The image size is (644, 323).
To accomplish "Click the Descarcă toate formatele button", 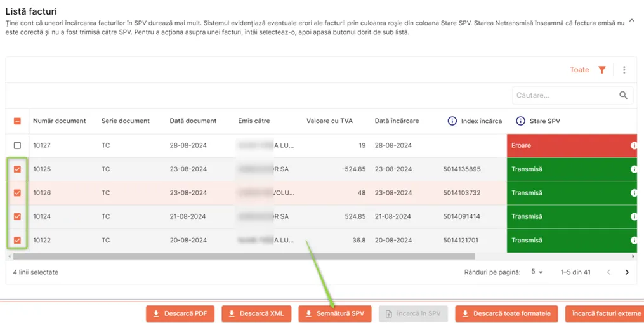I will coord(506,313).
